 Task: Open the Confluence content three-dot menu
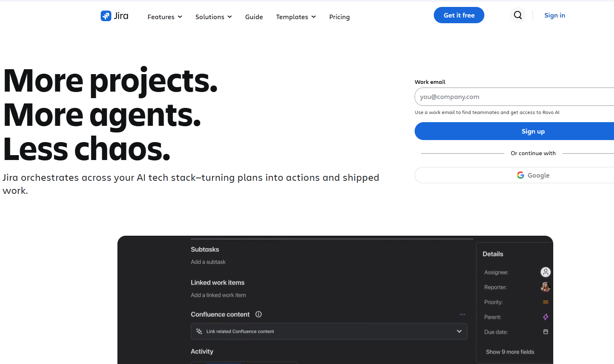click(462, 314)
